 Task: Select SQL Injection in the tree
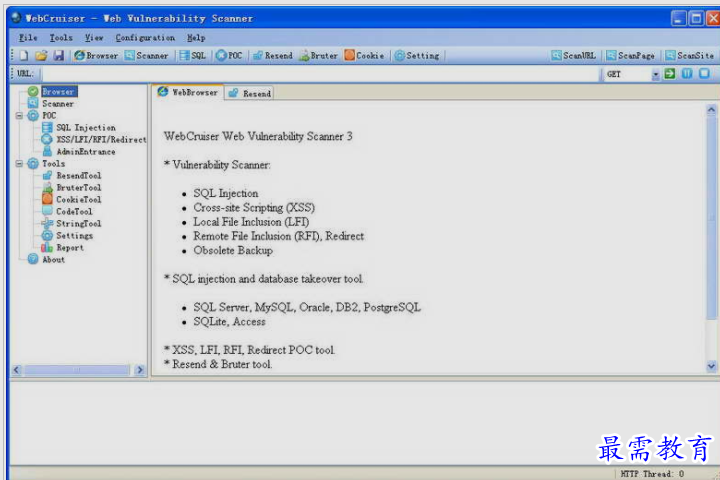tap(86, 128)
